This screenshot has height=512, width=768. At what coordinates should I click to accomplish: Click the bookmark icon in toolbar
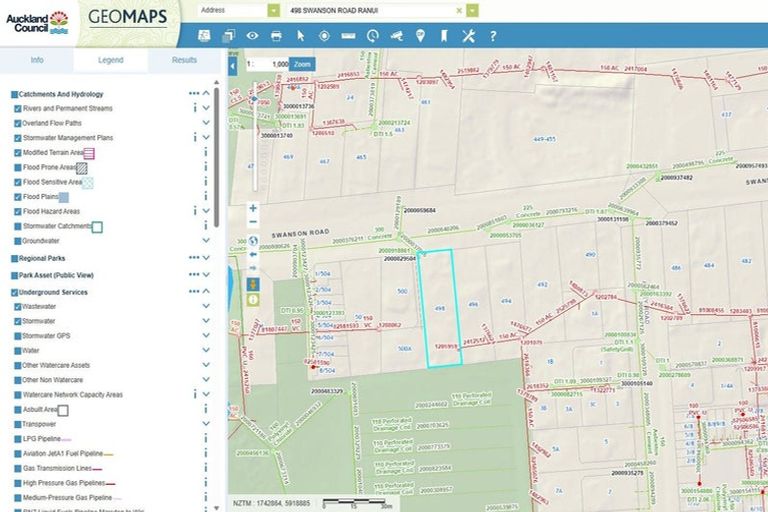[x=444, y=36]
